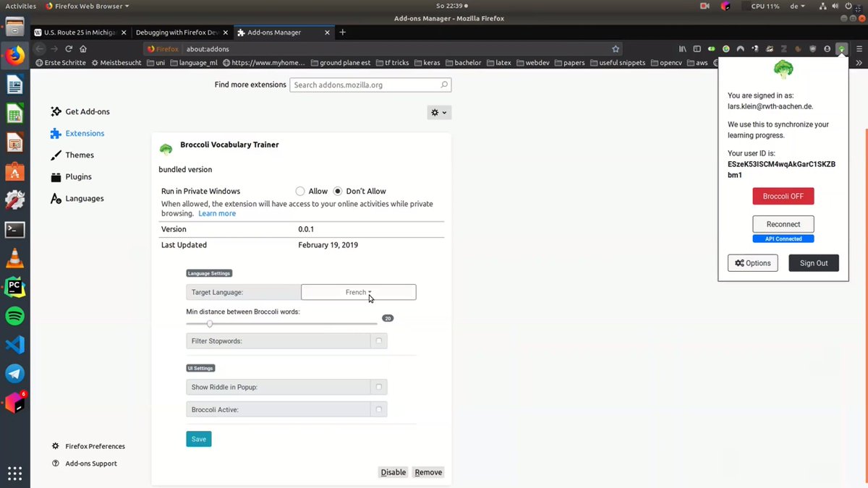Open Spotify from the dock

[14, 316]
